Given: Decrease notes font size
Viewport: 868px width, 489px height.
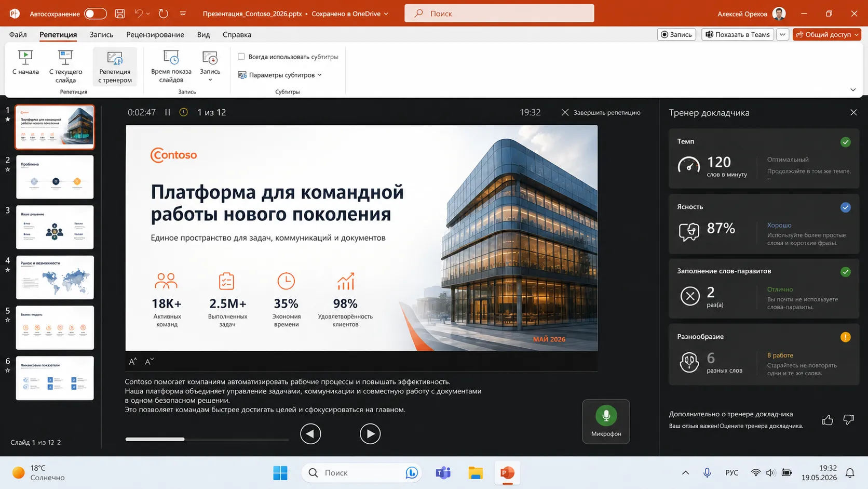Looking at the screenshot, I should pos(149,361).
